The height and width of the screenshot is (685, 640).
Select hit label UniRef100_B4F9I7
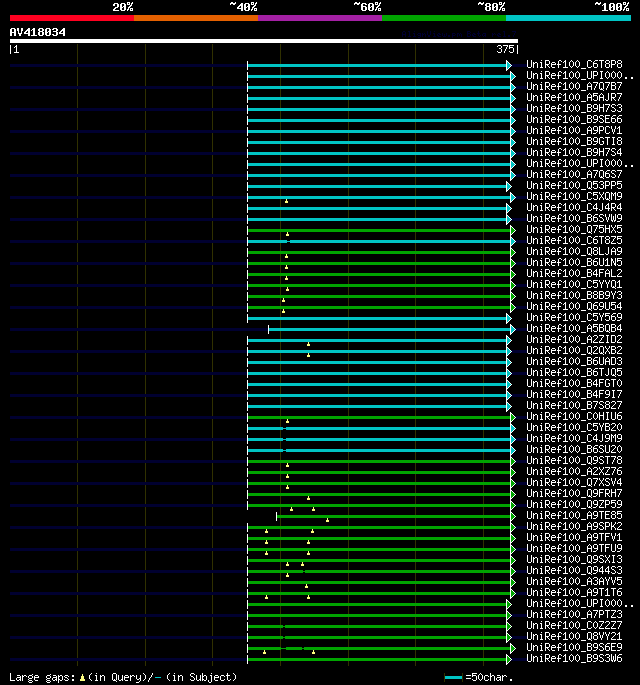[x=574, y=394]
